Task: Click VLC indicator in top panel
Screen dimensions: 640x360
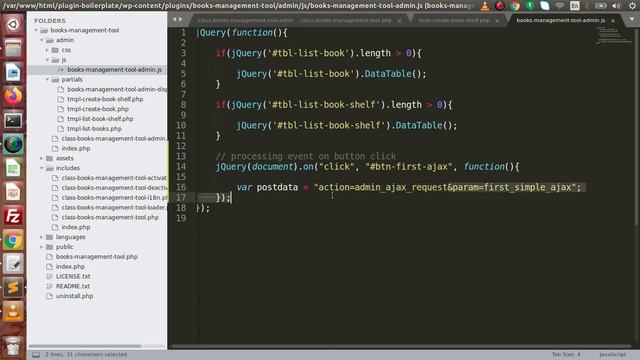Action: pyautogui.click(x=484, y=6)
